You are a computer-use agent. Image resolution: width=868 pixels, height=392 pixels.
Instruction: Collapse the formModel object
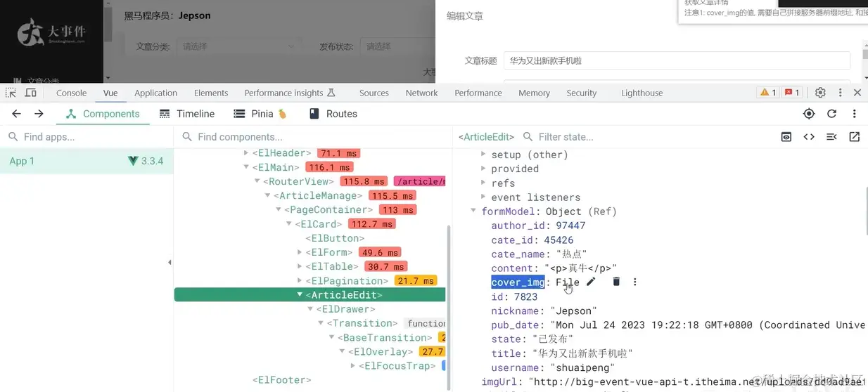(473, 211)
